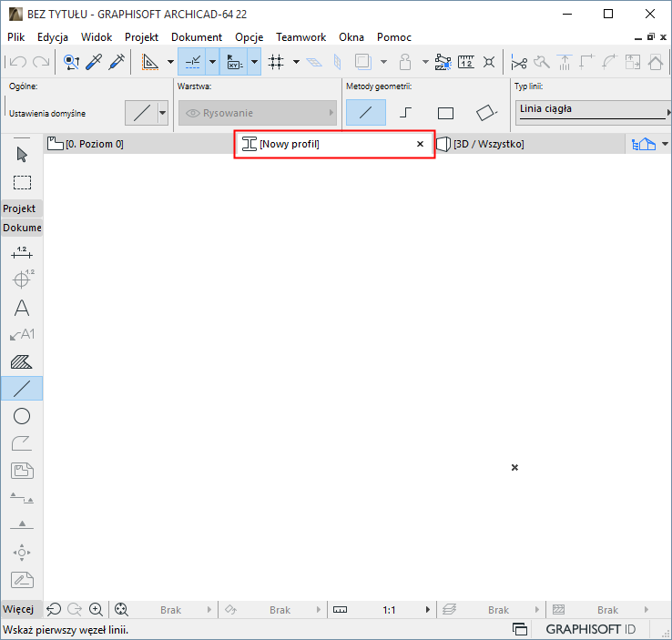672x640 pixels.
Task: Click previous zoom icon in bottom bar
Action: pyautogui.click(x=54, y=609)
